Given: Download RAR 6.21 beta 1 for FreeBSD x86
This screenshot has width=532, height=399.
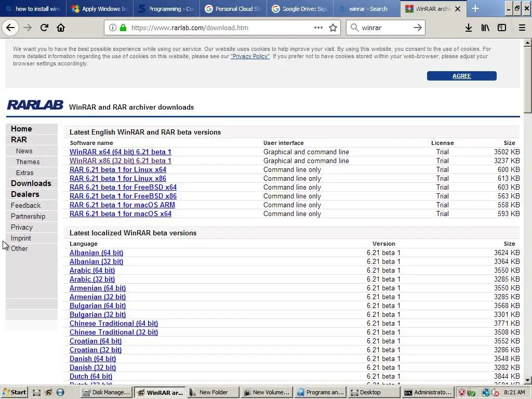Looking at the screenshot, I should 123,196.
